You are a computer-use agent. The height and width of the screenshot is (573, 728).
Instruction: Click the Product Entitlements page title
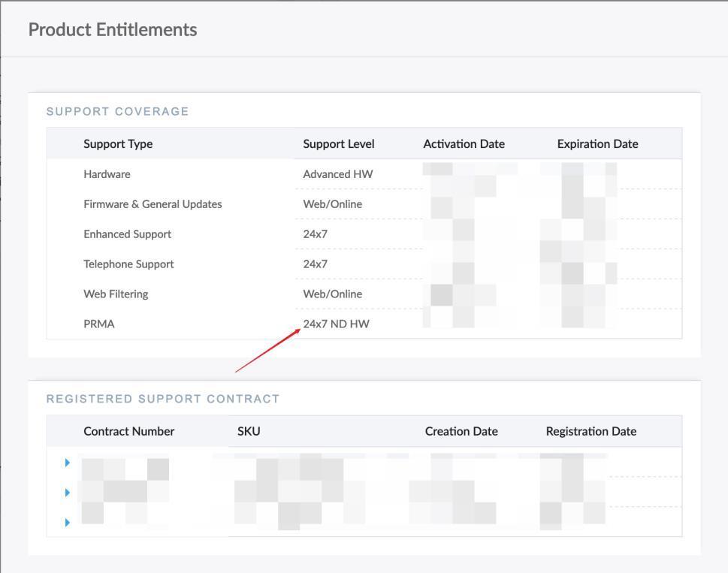[112, 29]
